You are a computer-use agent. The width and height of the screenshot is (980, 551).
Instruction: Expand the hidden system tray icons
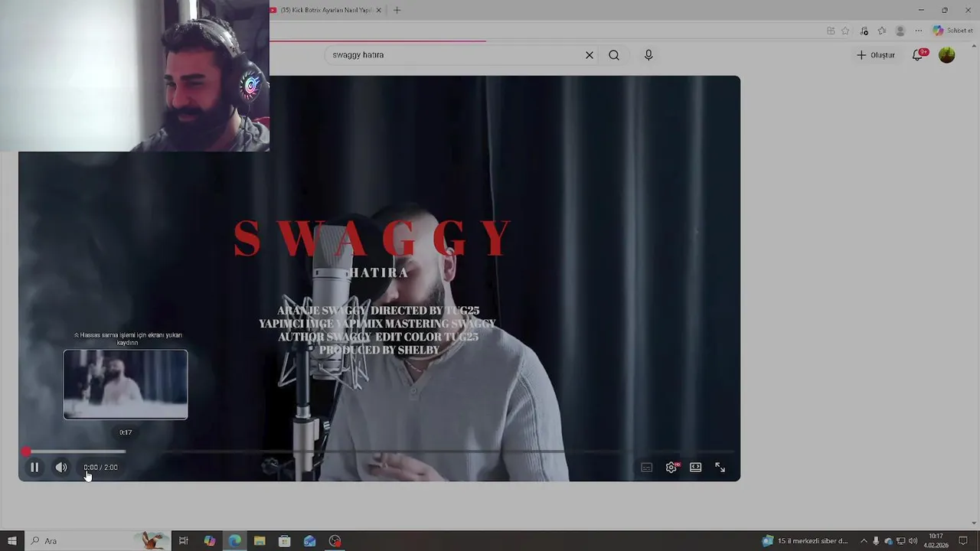click(x=864, y=541)
